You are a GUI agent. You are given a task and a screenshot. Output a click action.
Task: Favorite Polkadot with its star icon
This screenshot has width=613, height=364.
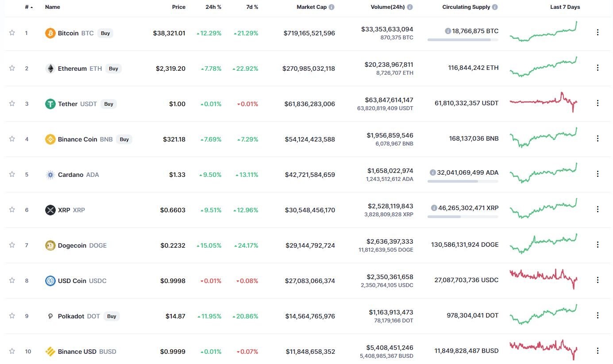point(12,316)
